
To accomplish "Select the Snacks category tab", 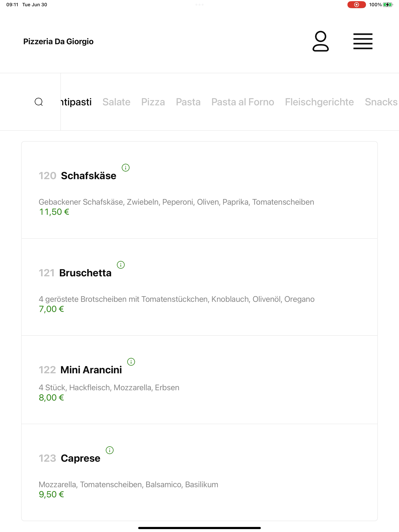I will coord(381,102).
